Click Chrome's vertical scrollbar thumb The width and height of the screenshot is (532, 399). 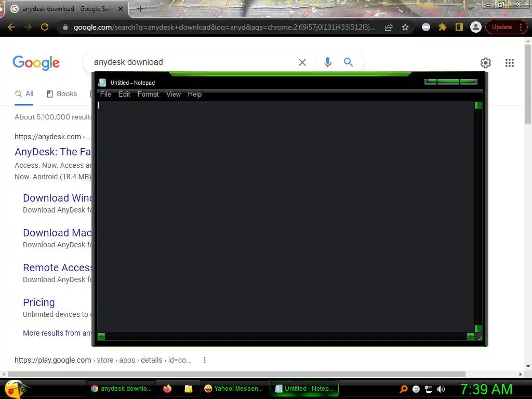pyautogui.click(x=528, y=84)
